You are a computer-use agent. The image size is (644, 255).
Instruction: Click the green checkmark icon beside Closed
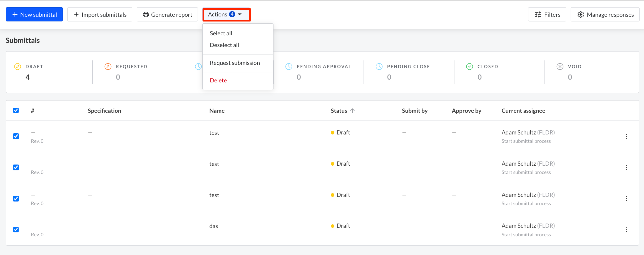[469, 66]
